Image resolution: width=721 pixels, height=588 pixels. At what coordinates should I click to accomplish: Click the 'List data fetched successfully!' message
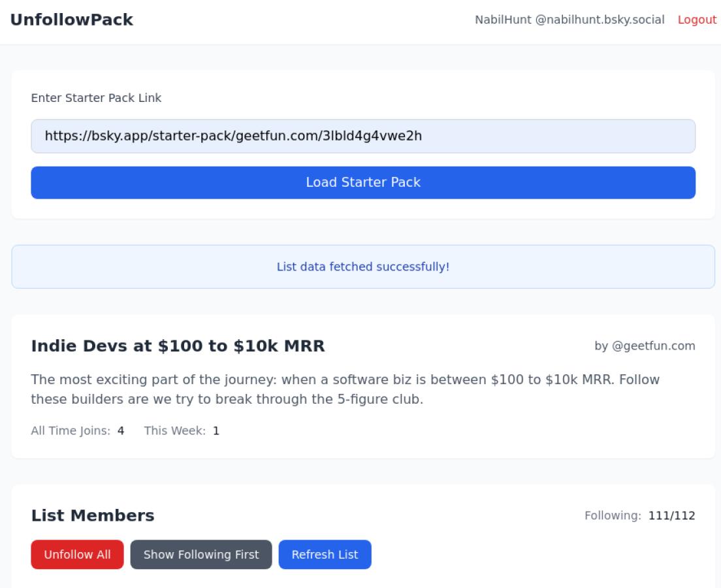pos(363,267)
